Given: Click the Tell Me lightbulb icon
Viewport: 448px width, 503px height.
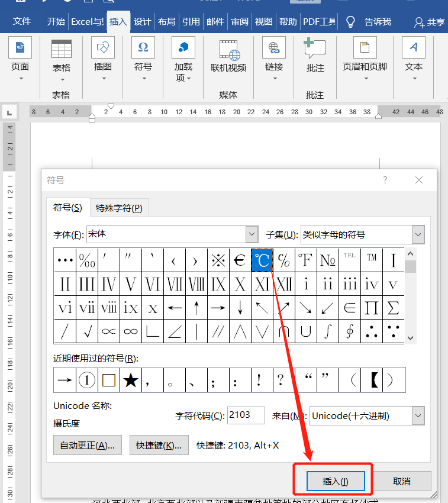Looking at the screenshot, I should tap(350, 22).
